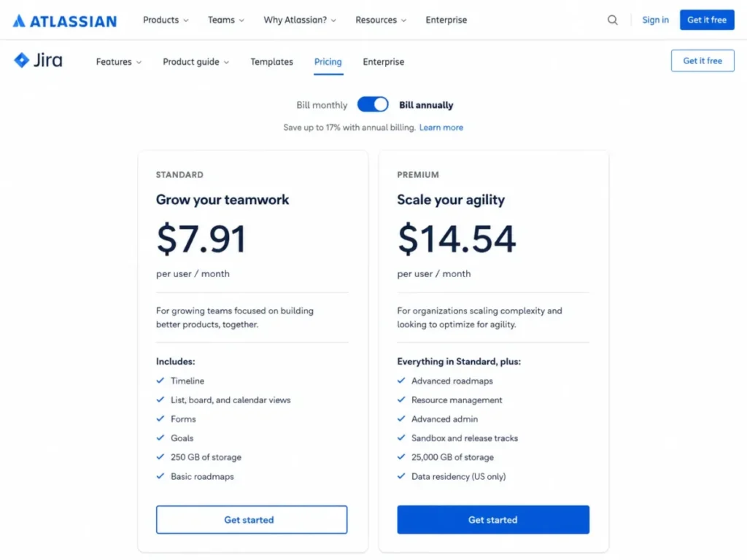Open Enterprise in the Atlassian top nav
This screenshot has height=560, width=747.
point(446,20)
